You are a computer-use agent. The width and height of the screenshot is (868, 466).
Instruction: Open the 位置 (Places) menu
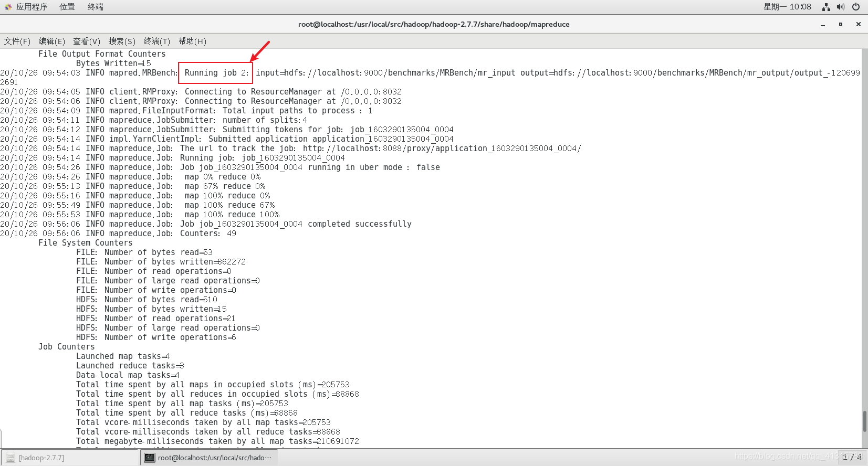point(67,7)
